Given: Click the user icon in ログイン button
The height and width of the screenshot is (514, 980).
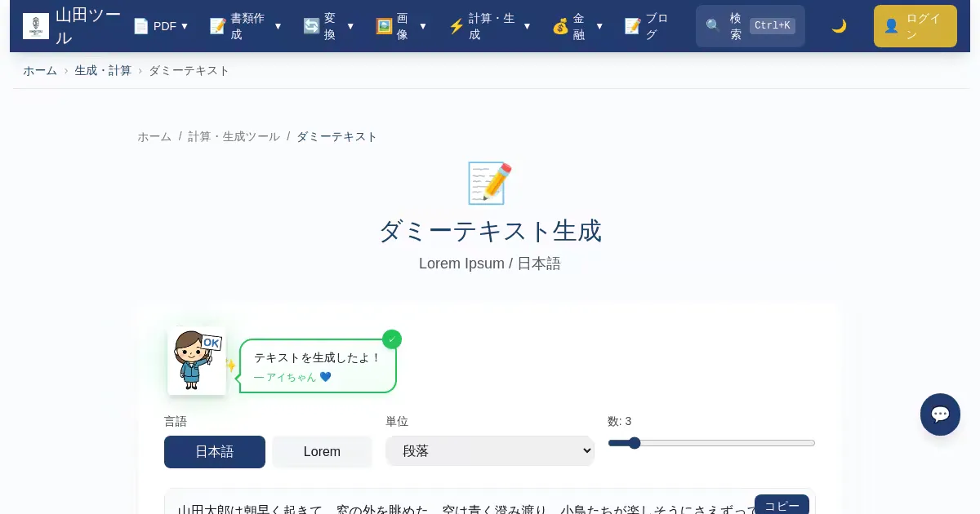Looking at the screenshot, I should [891, 26].
